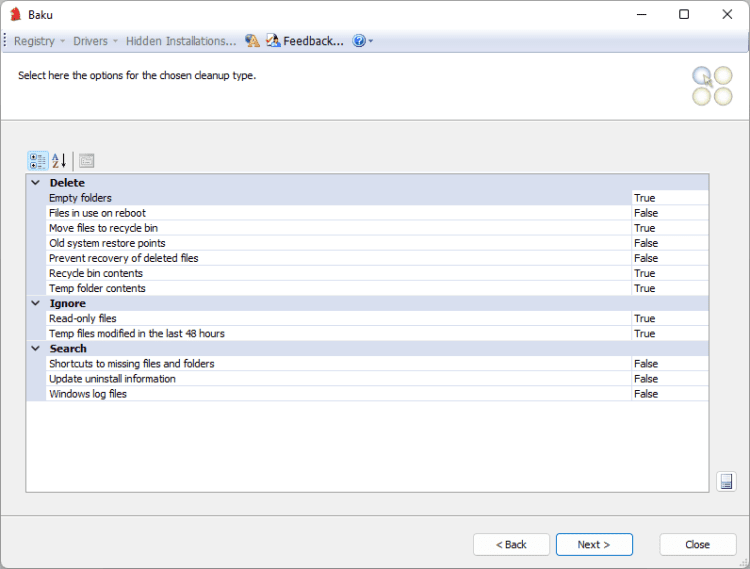Click the blue help question mark icon

click(x=359, y=41)
